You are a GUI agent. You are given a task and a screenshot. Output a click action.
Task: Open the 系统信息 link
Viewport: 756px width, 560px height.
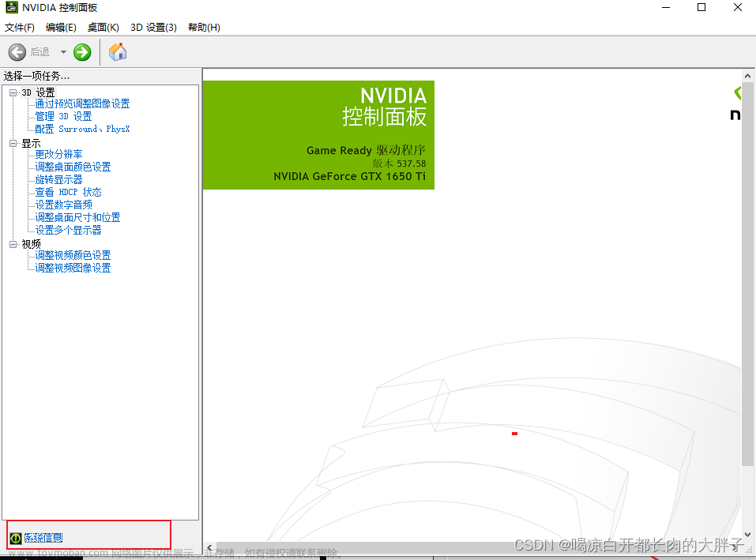click(x=43, y=538)
